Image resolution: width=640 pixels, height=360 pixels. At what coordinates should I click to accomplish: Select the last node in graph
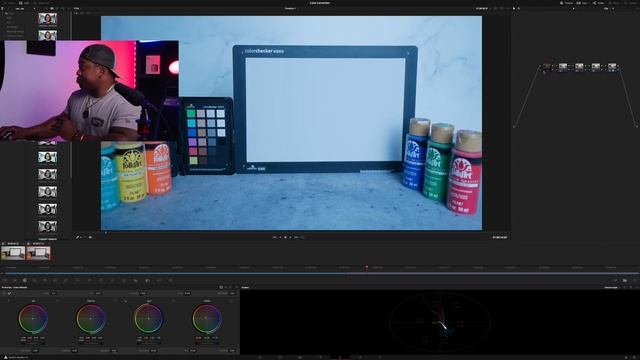coord(612,67)
